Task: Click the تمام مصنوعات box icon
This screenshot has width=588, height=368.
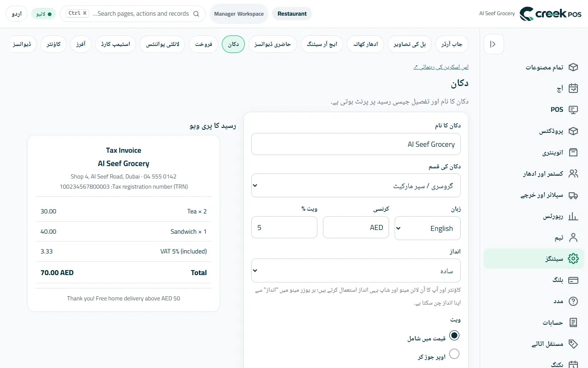Action: click(x=573, y=67)
